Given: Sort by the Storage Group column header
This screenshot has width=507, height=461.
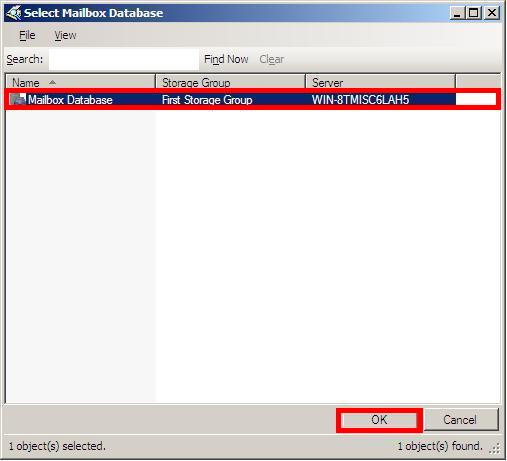Looking at the screenshot, I should pos(230,82).
